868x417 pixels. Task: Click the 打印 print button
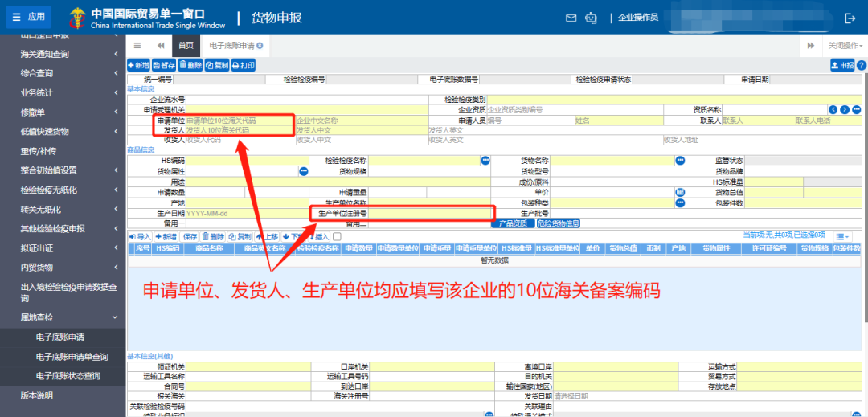click(x=244, y=65)
